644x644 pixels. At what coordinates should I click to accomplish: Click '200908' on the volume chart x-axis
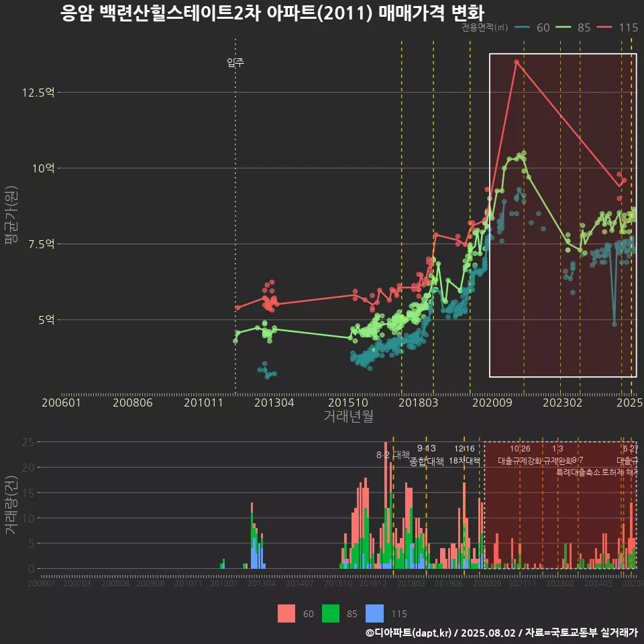(150, 583)
